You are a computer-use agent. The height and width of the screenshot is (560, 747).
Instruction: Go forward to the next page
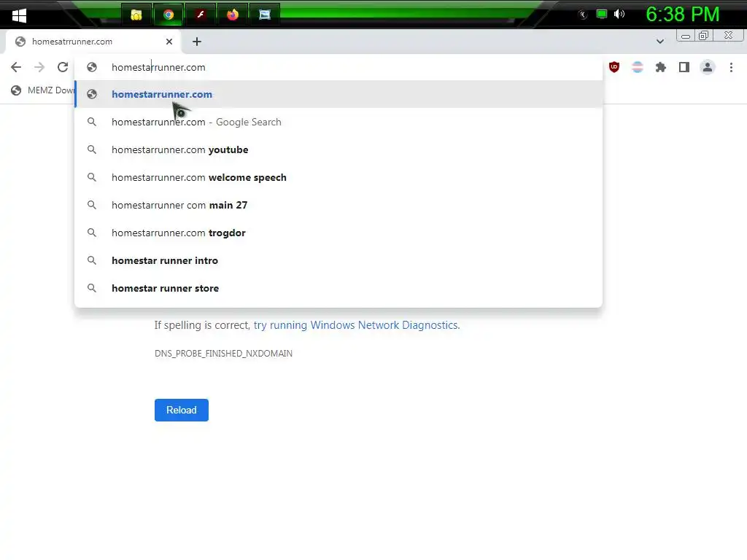39,67
